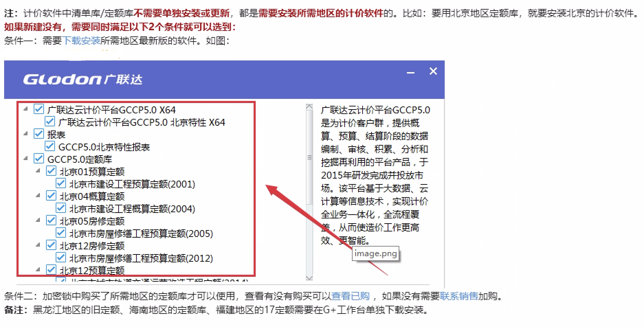Screen dimensions: 644x329
Task: Toggle 北京市房屋修缮工程预算定额(2012) checkbox
Action: tap(61, 258)
